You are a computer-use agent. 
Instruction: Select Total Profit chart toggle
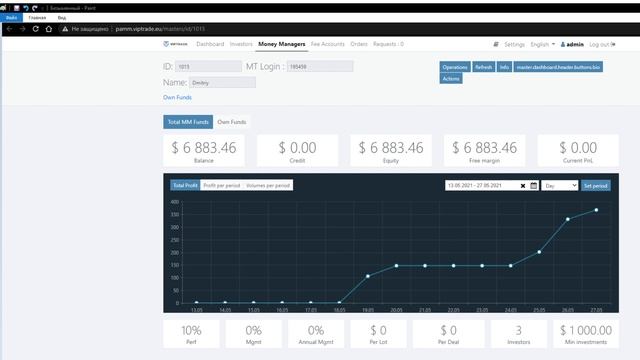185,185
